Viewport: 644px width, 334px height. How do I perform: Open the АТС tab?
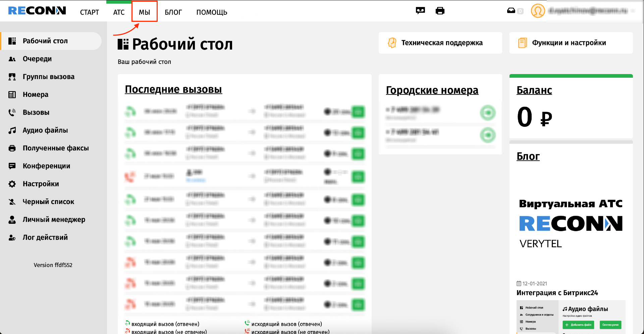click(119, 12)
